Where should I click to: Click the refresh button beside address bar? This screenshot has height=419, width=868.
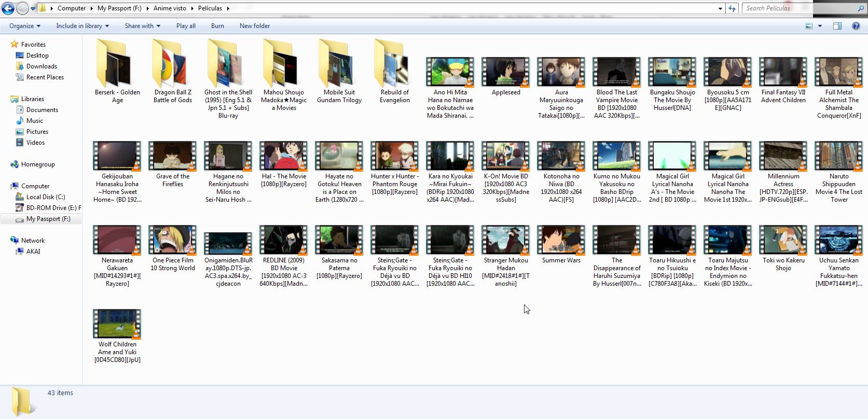pos(732,8)
